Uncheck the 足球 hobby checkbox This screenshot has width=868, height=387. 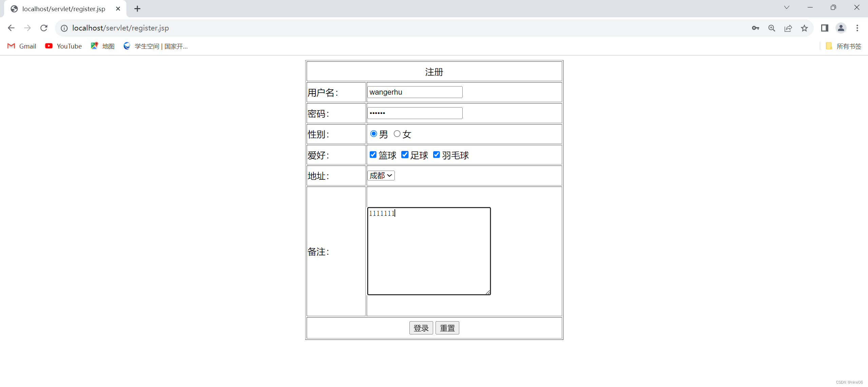tap(405, 155)
